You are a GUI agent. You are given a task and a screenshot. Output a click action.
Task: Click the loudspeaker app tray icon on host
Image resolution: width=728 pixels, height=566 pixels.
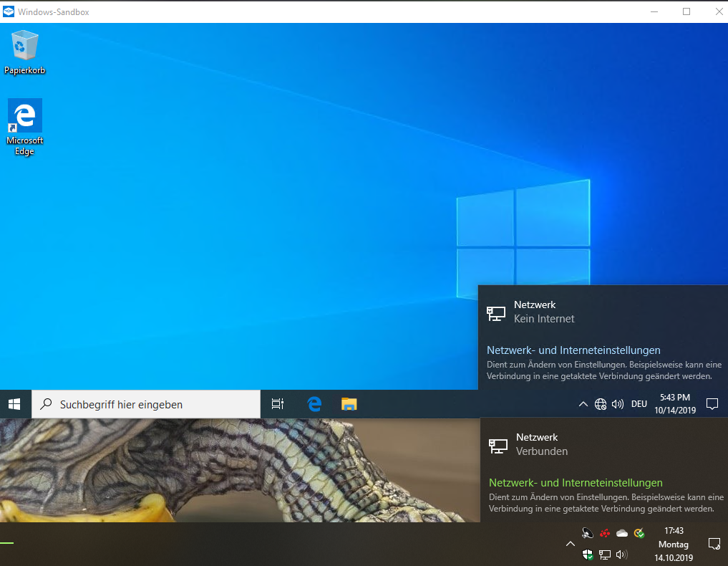[x=588, y=533]
